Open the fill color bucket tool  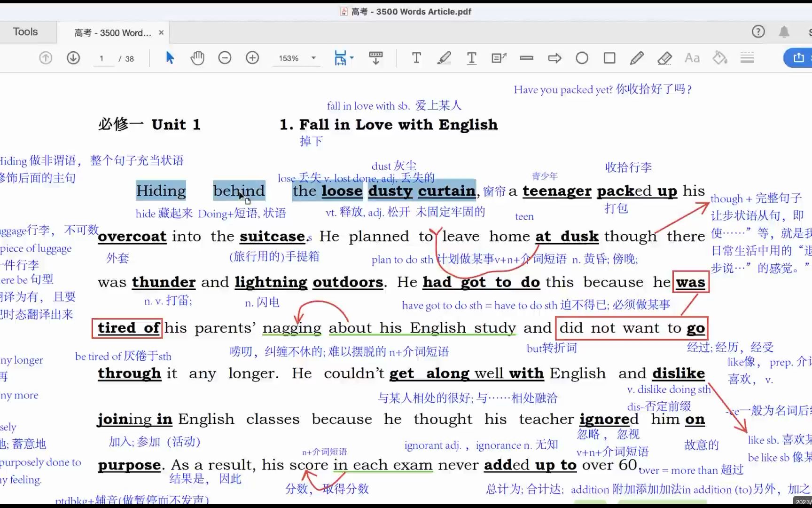(720, 58)
